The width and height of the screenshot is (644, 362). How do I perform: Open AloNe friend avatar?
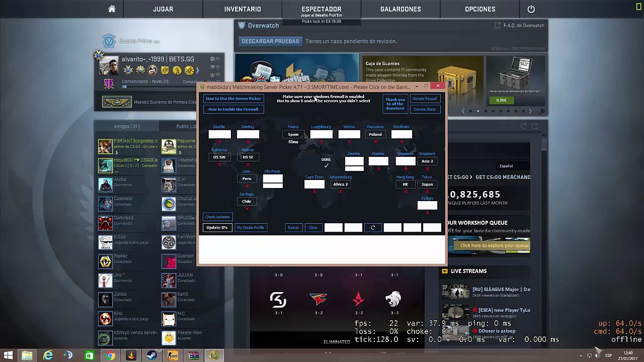[x=105, y=185]
